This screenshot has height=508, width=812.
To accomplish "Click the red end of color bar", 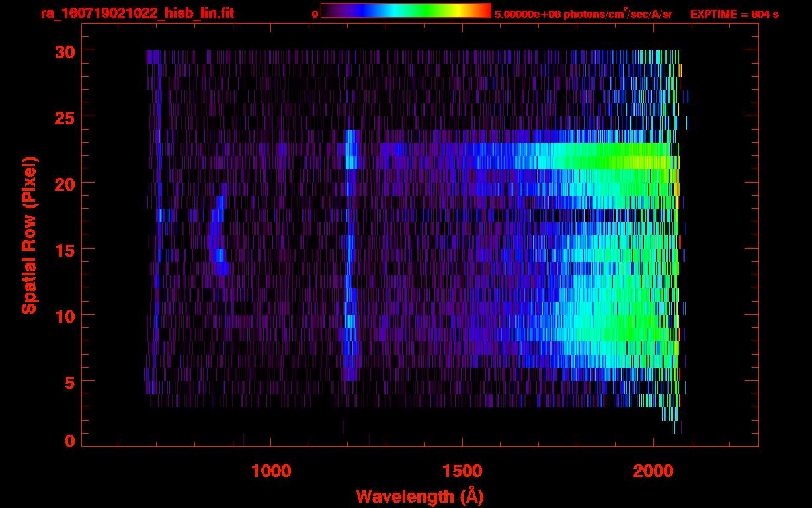I will 484,11.
